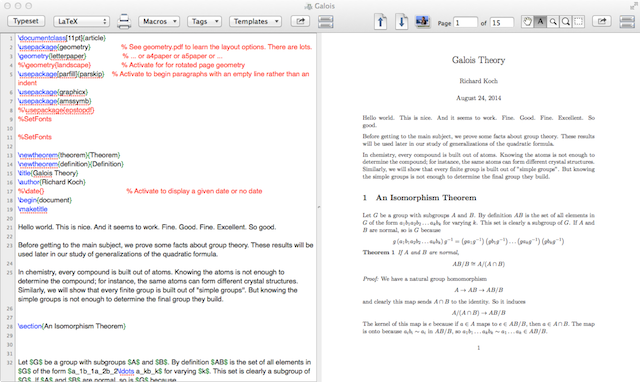Click the Typeset button
The height and width of the screenshot is (382, 640).
coord(26,21)
